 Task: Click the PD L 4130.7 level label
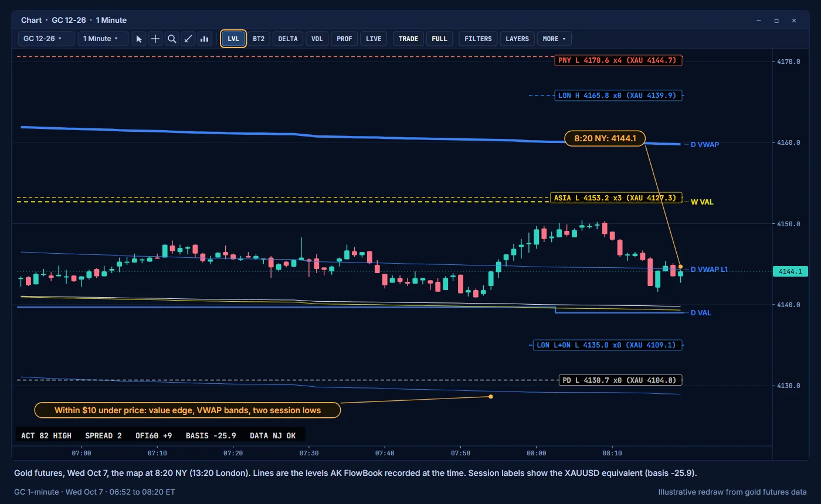coord(620,380)
